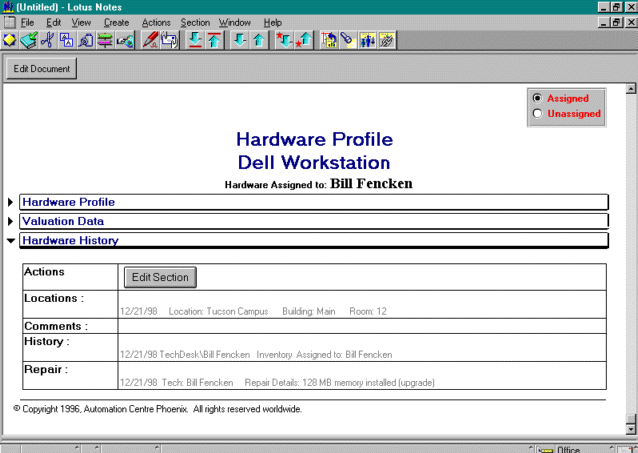Image resolution: width=638 pixels, height=453 pixels.
Task: Click the Edit Document button
Action: point(42,68)
